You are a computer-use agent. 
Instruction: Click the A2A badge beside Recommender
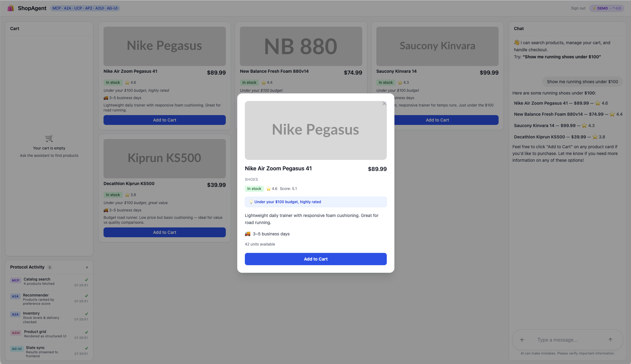15,296
